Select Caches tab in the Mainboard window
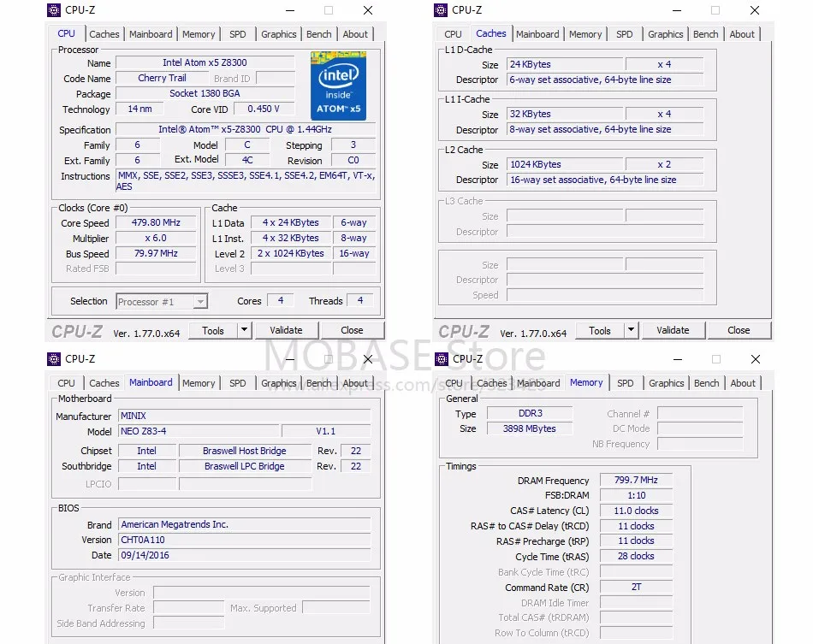The width and height of the screenshot is (813, 644). click(x=104, y=383)
